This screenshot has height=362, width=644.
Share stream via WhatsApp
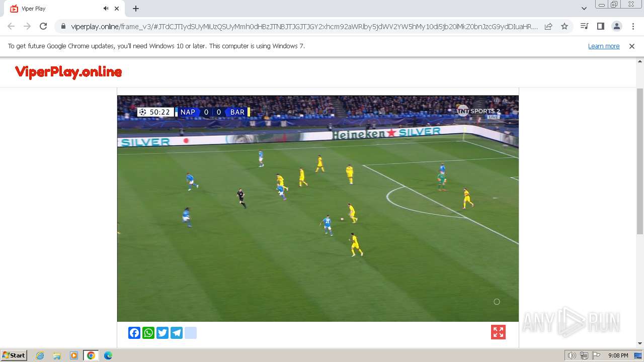pyautogui.click(x=148, y=333)
